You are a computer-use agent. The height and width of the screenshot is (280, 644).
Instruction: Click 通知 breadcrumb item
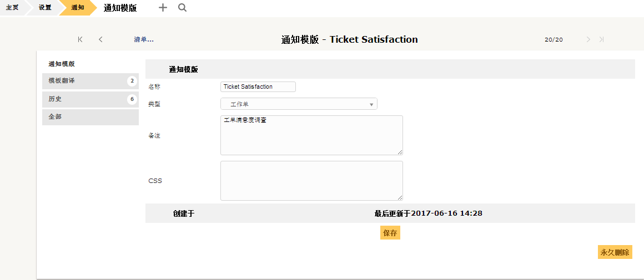(78, 8)
